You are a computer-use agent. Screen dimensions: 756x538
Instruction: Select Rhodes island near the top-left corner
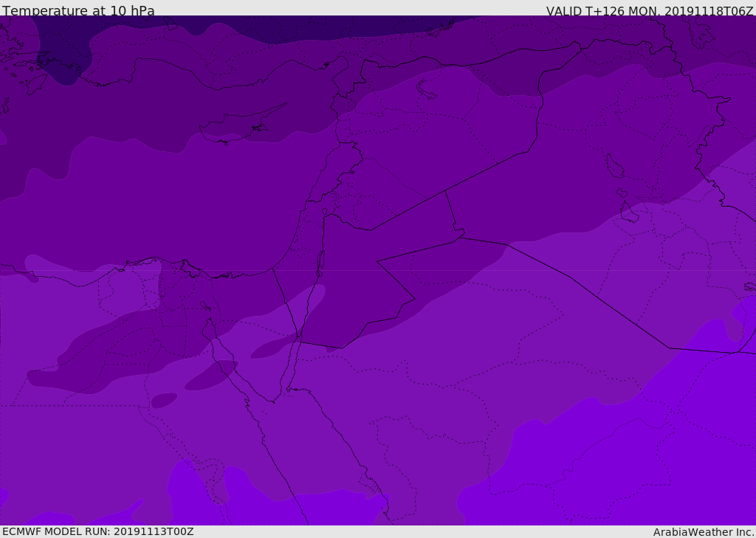pos(35,84)
